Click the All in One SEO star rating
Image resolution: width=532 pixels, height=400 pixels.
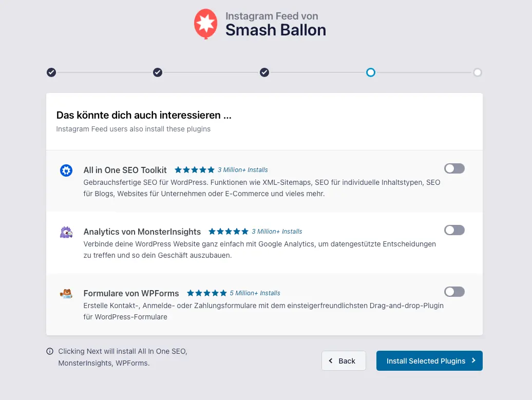point(195,170)
